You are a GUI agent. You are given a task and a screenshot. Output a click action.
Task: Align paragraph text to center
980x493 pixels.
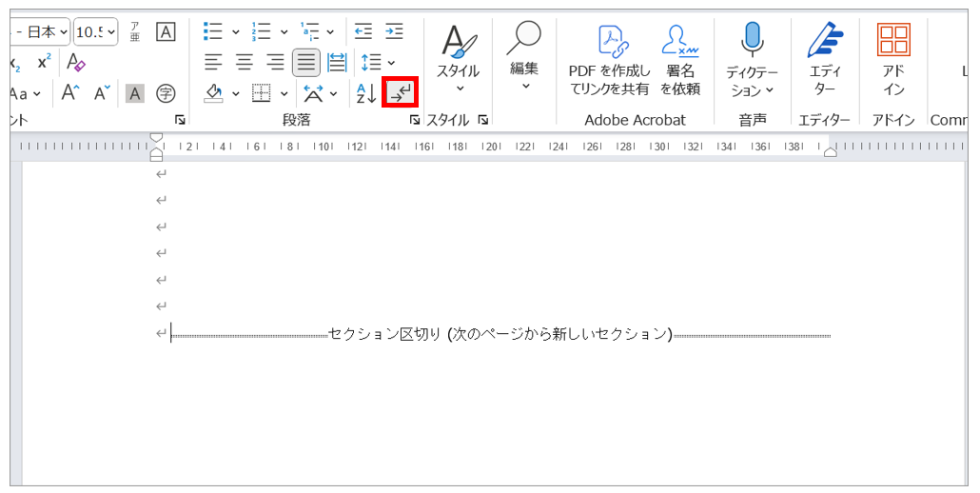pyautogui.click(x=245, y=62)
